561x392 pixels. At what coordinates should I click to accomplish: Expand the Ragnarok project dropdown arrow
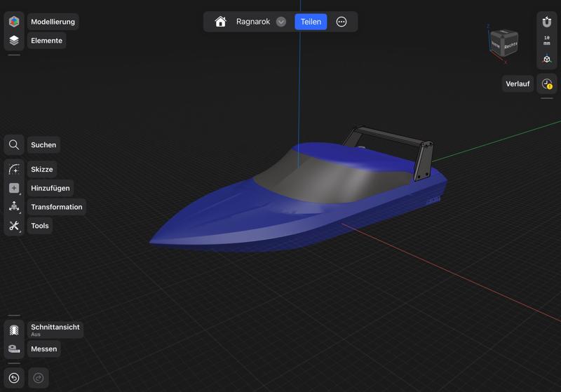coord(281,22)
